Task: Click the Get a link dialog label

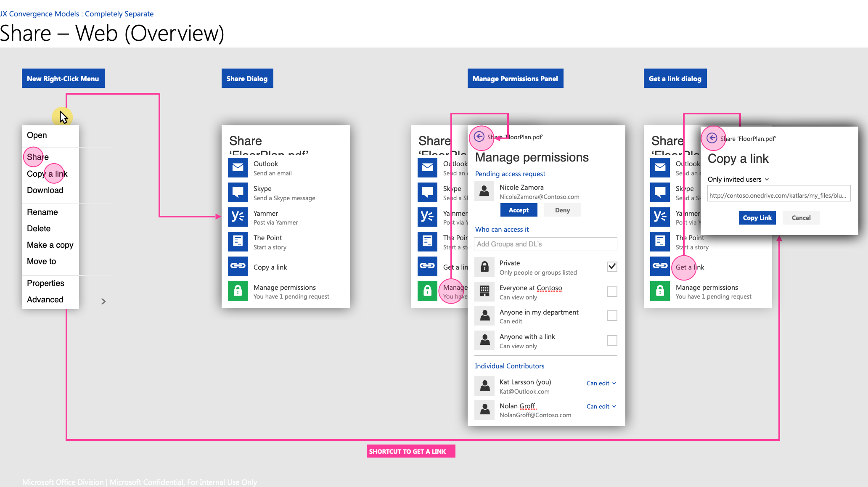Action: pyautogui.click(x=675, y=78)
